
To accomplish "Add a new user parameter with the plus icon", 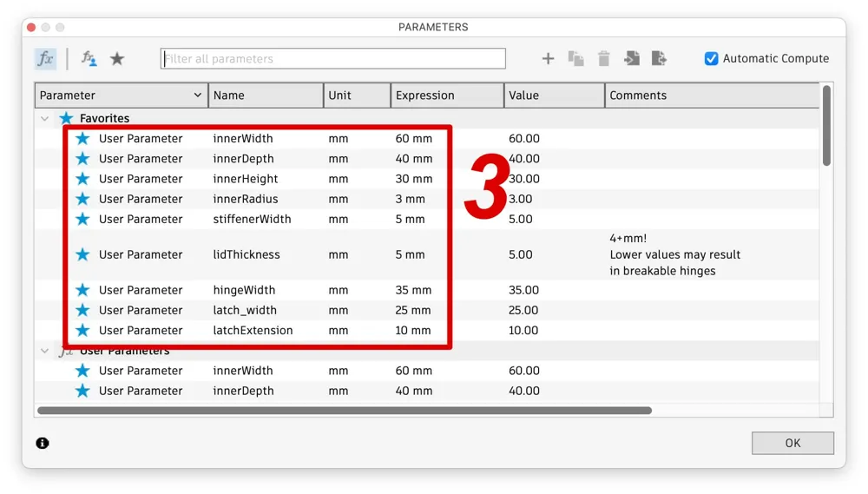I will pyautogui.click(x=548, y=59).
